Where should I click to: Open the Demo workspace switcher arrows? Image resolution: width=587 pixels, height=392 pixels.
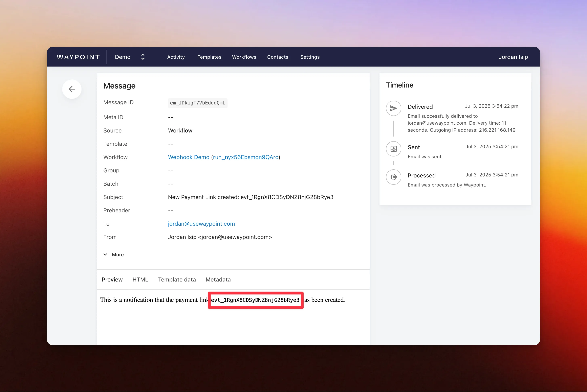click(x=143, y=57)
